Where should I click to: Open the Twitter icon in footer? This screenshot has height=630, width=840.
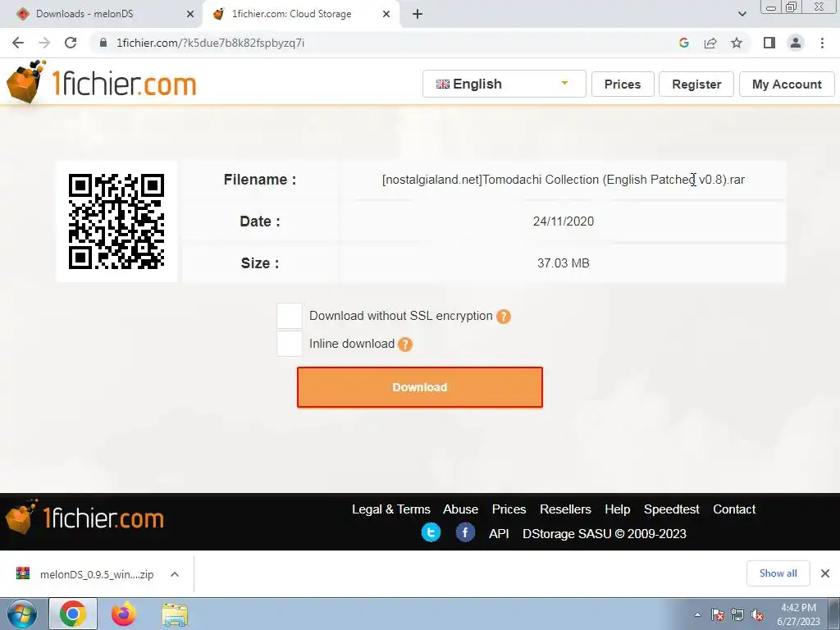(431, 532)
